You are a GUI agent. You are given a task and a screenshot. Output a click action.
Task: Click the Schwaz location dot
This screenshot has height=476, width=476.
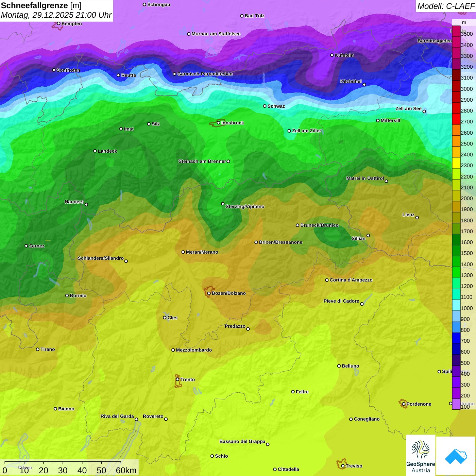[x=265, y=106]
